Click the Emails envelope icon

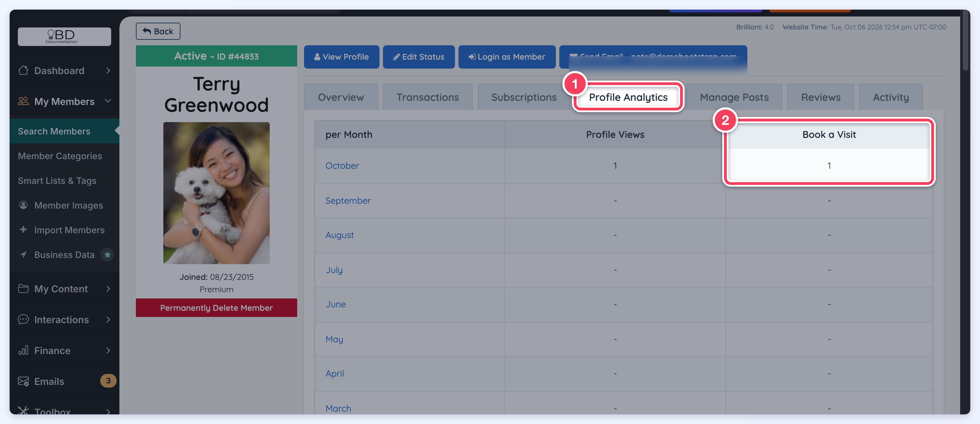[x=23, y=381]
